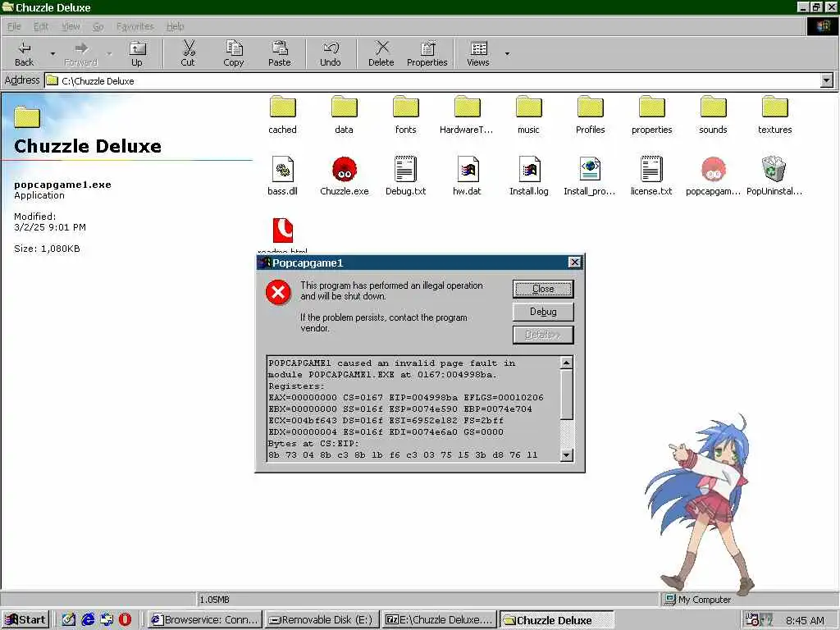The height and width of the screenshot is (630, 840).
Task: Click the error details scrollbar thumb
Action: 566,395
